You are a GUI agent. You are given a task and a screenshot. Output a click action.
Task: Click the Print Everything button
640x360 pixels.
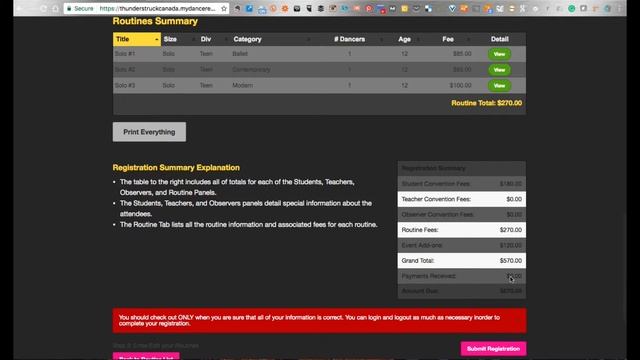(x=149, y=132)
